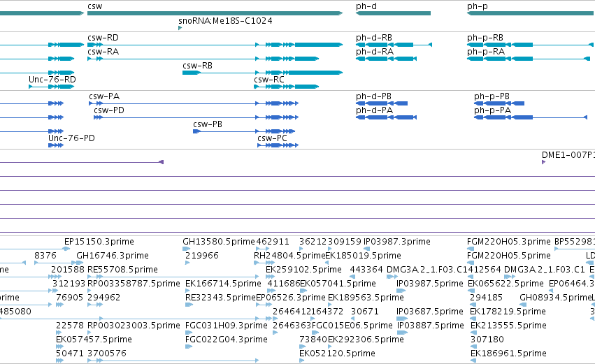This screenshot has width=595, height=364.
Task: Open the IP03687.5prime EST label
Action: [x=430, y=312]
